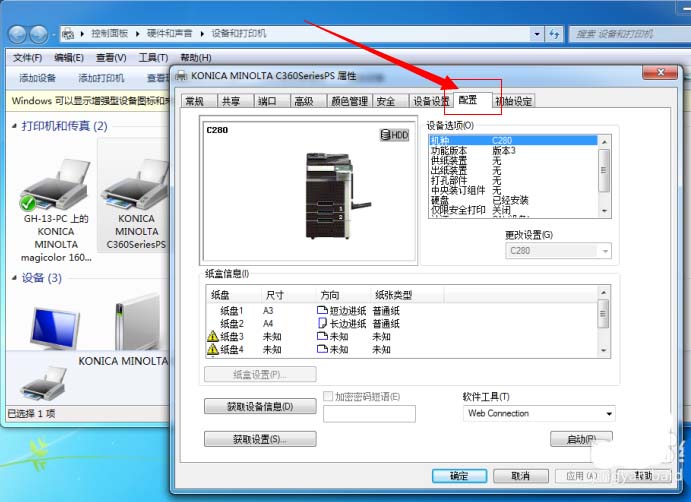Click the 设备选项 list scroll-down arrow
The height and width of the screenshot is (502, 691).
604,211
